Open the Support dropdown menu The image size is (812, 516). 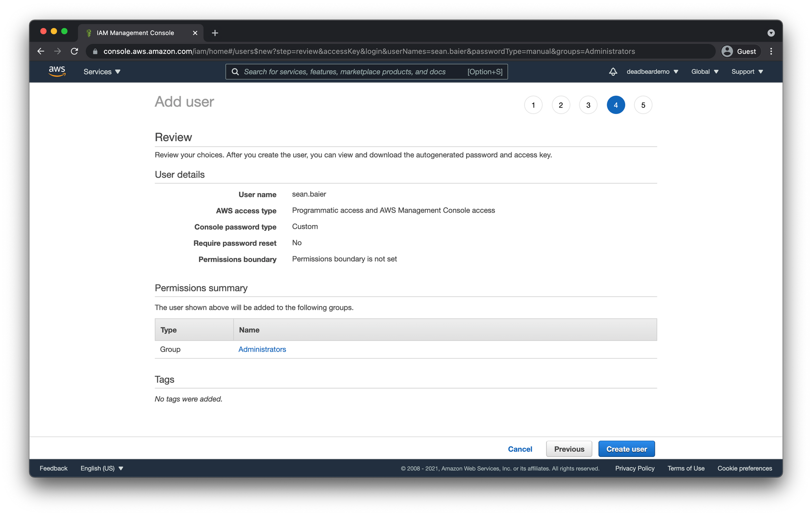point(747,72)
